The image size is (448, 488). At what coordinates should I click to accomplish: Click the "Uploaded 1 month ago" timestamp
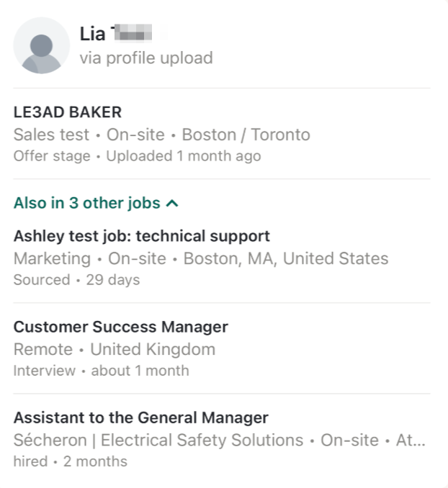[x=184, y=155]
